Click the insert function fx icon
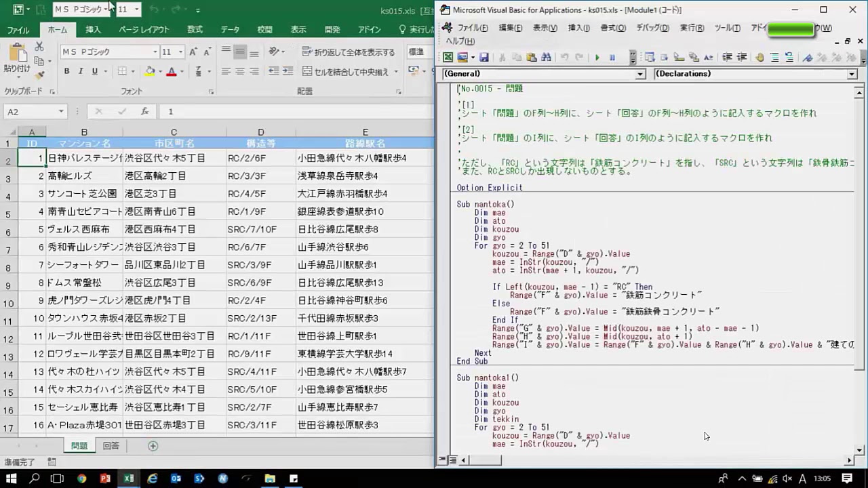 point(144,112)
